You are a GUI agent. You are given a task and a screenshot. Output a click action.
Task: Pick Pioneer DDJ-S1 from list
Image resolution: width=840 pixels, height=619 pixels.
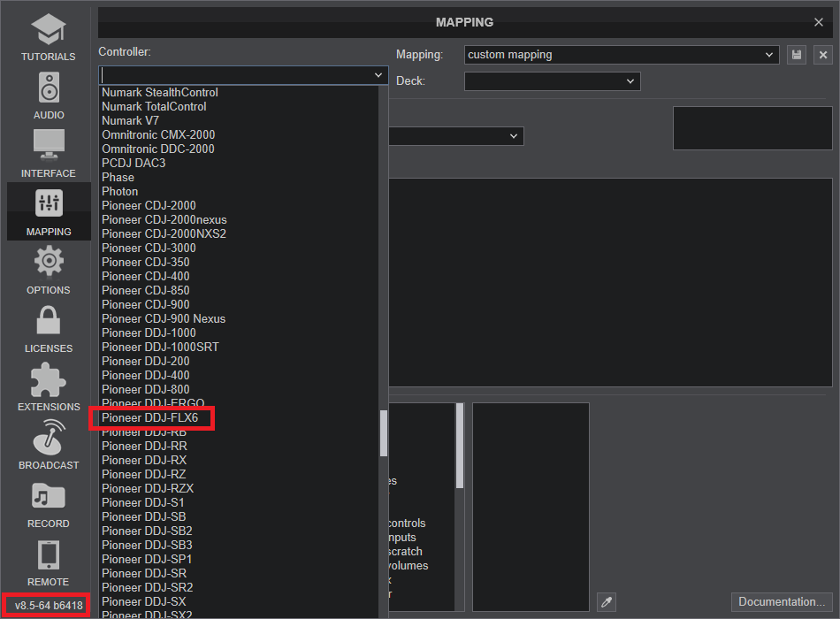point(142,502)
